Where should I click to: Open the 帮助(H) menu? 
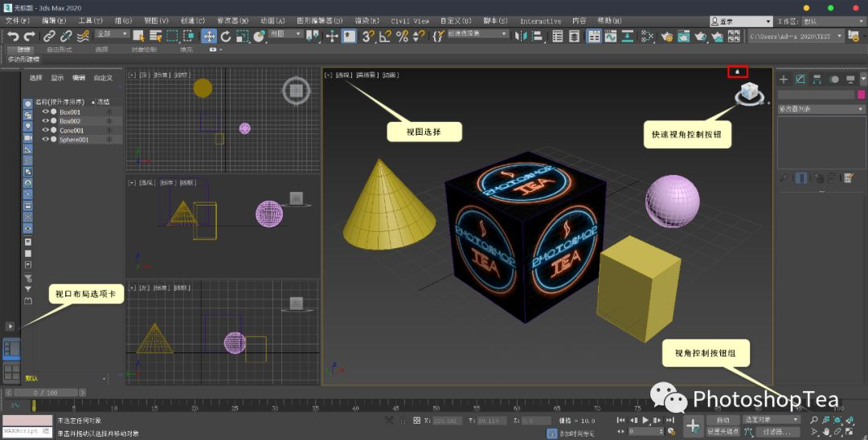pyautogui.click(x=609, y=21)
